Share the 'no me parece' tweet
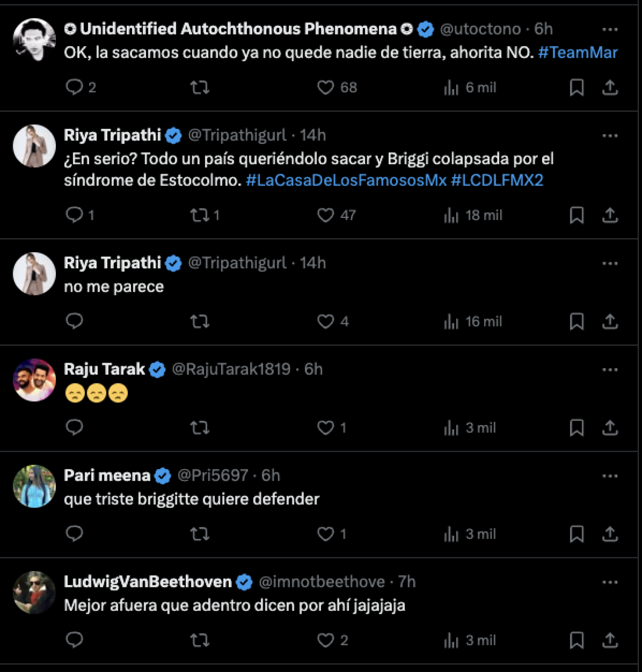The width and height of the screenshot is (642, 672). (609, 322)
